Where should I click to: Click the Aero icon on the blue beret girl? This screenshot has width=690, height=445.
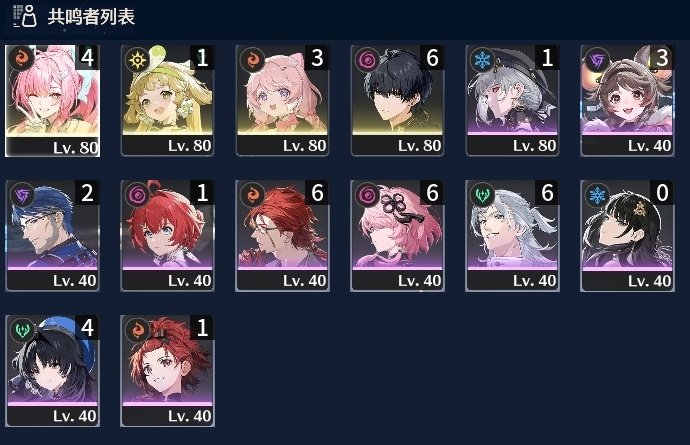(x=22, y=330)
